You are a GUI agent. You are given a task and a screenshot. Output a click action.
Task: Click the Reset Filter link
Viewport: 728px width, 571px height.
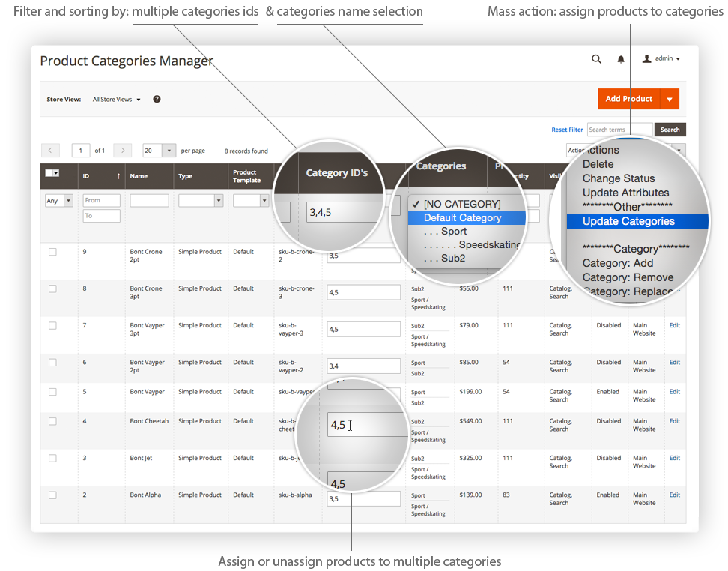(567, 130)
